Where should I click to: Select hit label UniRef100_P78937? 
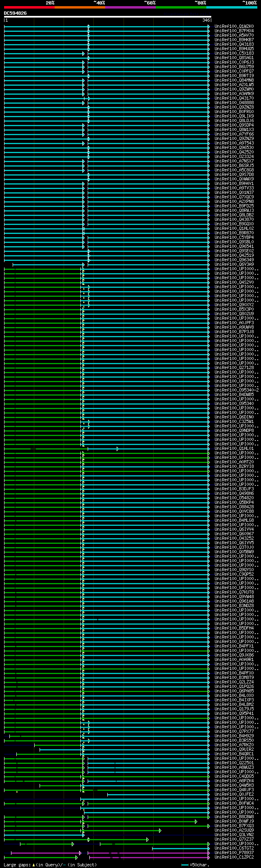click(x=234, y=852)
